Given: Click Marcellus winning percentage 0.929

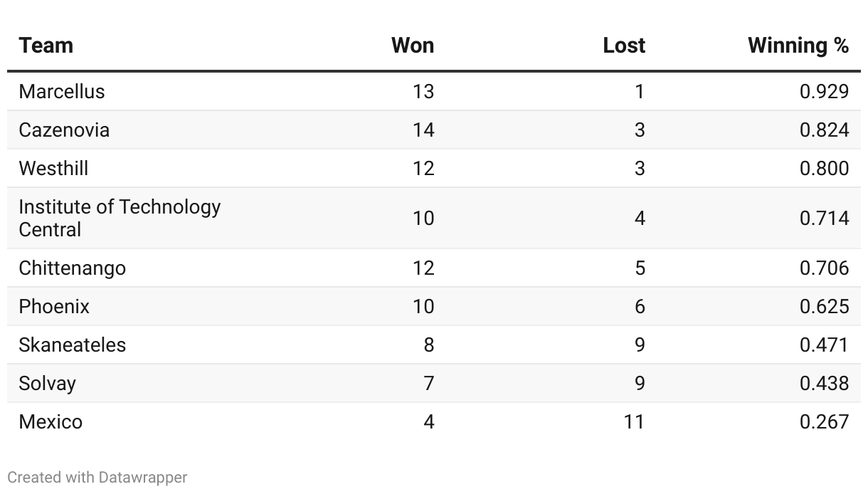Looking at the screenshot, I should point(824,92).
